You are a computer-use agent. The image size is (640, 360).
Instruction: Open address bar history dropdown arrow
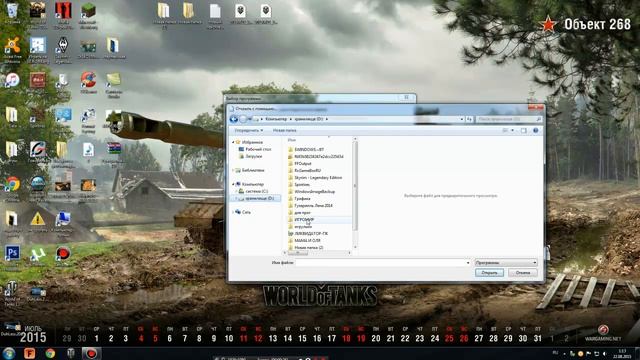point(462,119)
